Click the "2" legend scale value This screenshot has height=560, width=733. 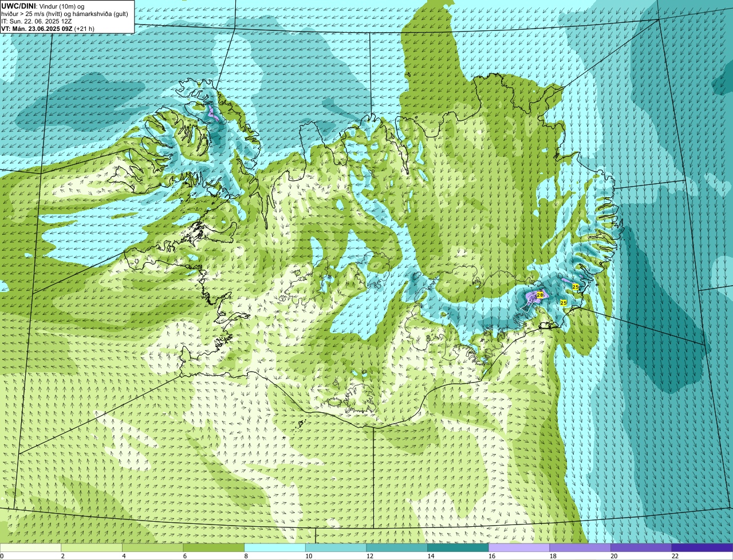click(x=62, y=556)
